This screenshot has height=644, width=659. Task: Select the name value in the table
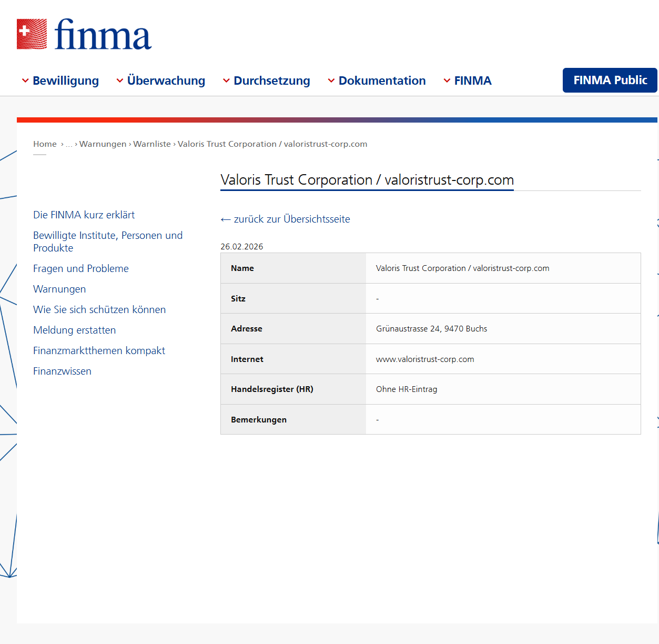(x=463, y=268)
